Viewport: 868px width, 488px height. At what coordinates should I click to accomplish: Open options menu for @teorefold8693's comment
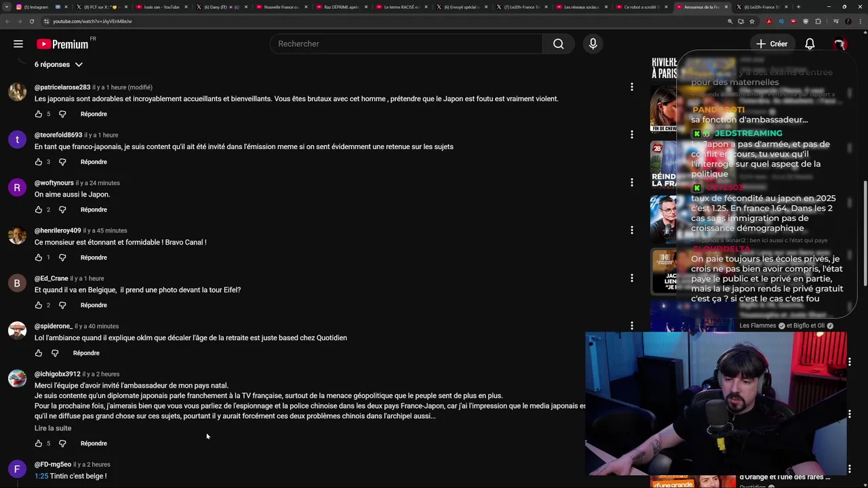(631, 135)
